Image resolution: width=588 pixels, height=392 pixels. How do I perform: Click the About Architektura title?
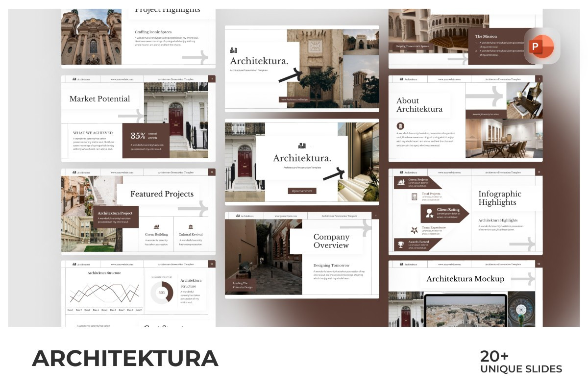(419, 105)
